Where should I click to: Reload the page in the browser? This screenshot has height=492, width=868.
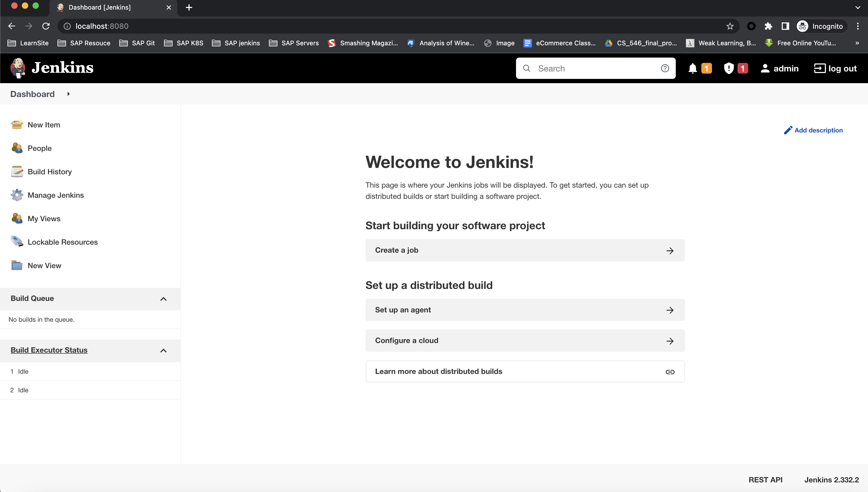[x=46, y=26]
